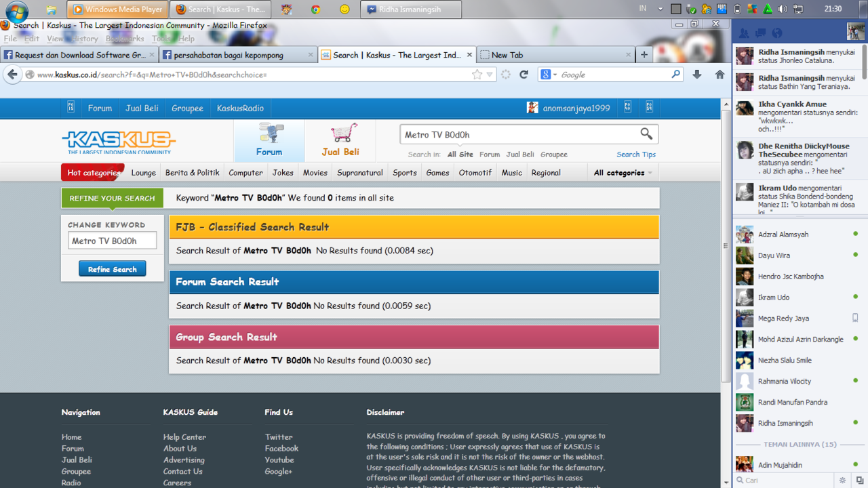868x488 pixels.
Task: Select the Forum icon tab
Action: click(269, 141)
